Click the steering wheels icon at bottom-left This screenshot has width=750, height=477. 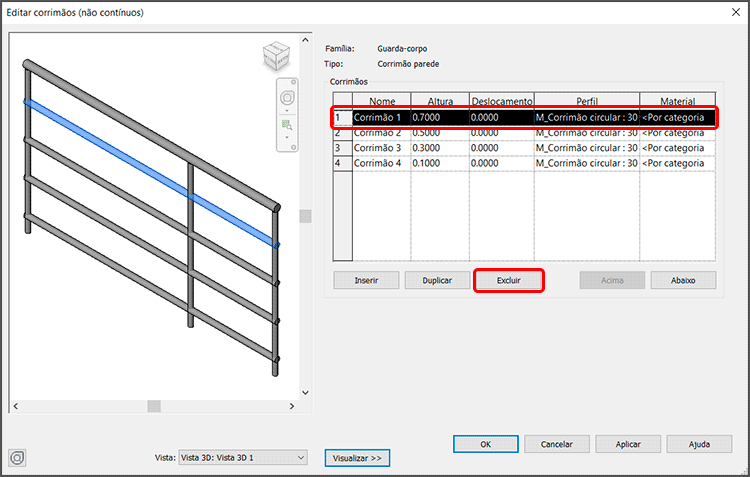pyautogui.click(x=17, y=457)
